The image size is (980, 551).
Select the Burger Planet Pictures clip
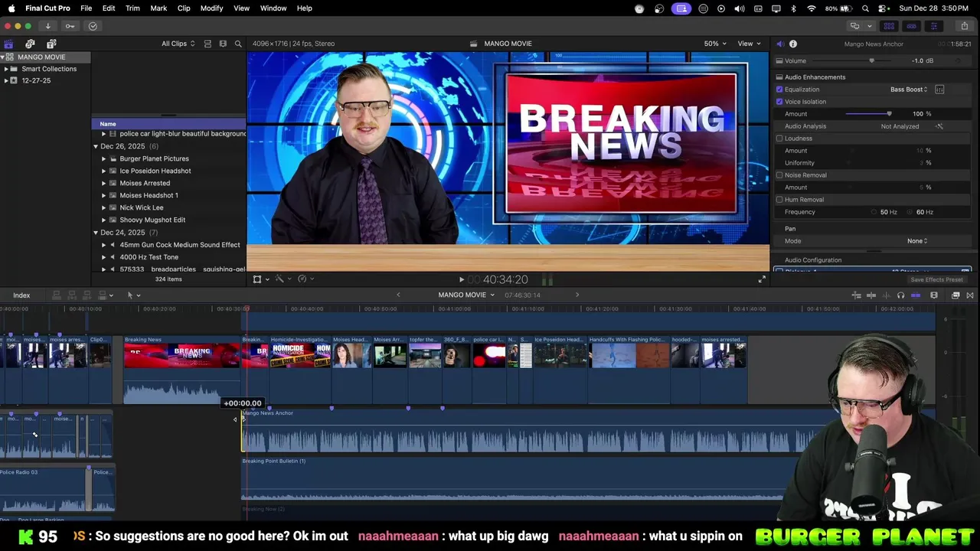coord(154,158)
